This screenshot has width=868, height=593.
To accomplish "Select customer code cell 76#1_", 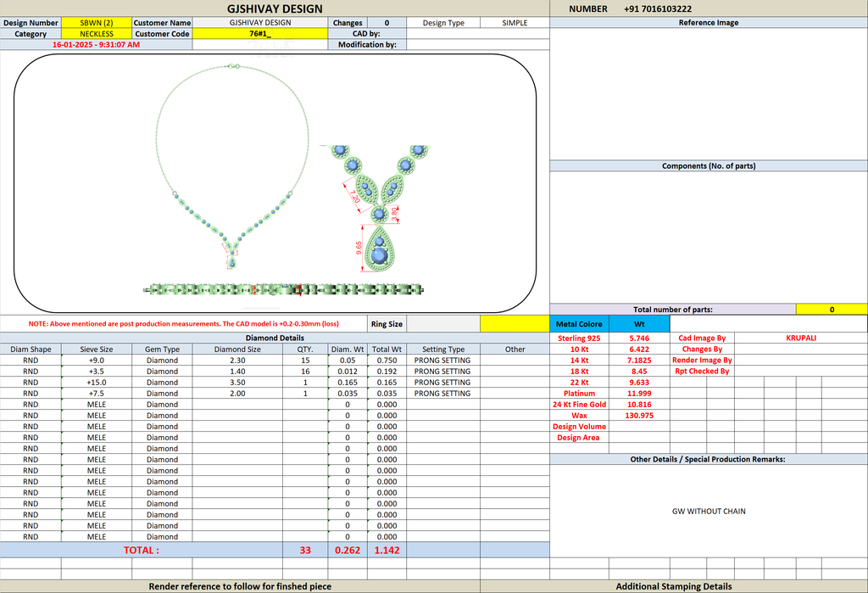I will tap(260, 34).
